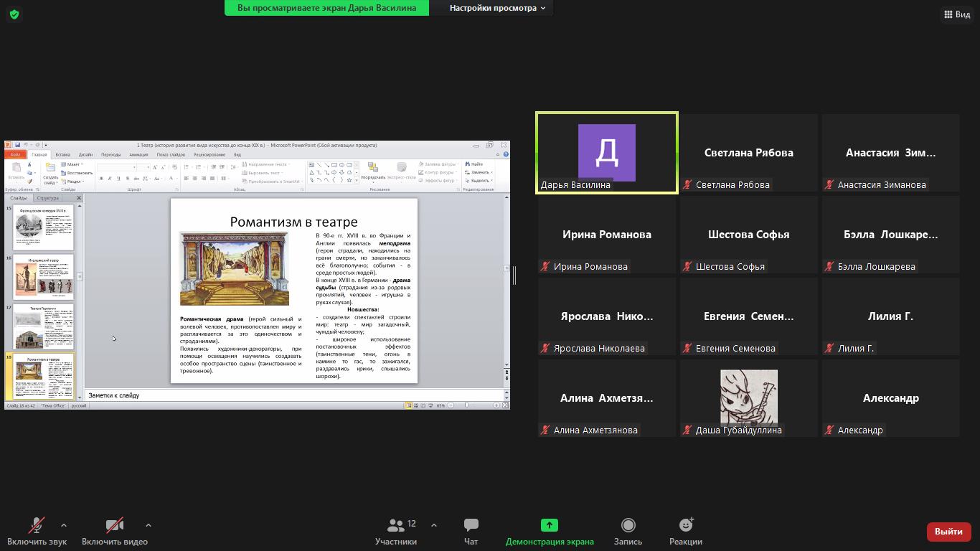Viewport: 980px width, 551px height.
Task: Click the Даша Губайдуллина video tile
Action: pyautogui.click(x=748, y=397)
